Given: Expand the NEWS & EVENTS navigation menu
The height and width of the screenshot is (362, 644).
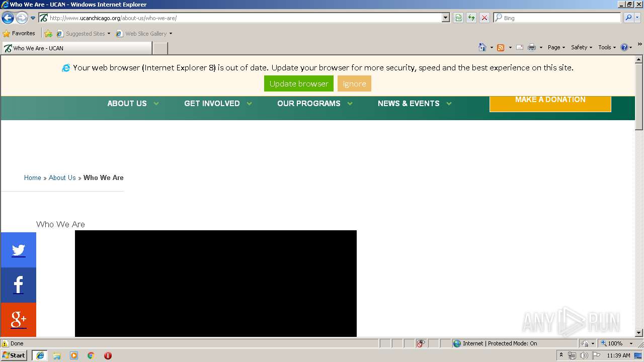Looking at the screenshot, I should click(415, 104).
